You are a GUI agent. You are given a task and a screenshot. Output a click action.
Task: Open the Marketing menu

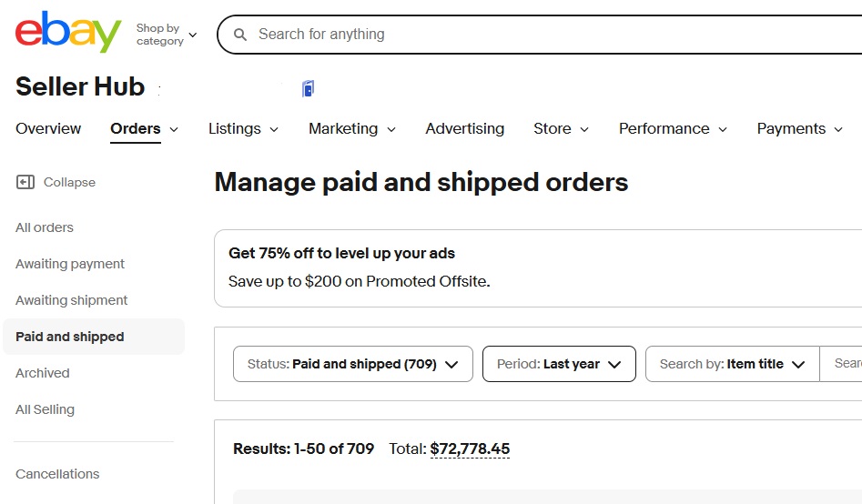(x=352, y=128)
